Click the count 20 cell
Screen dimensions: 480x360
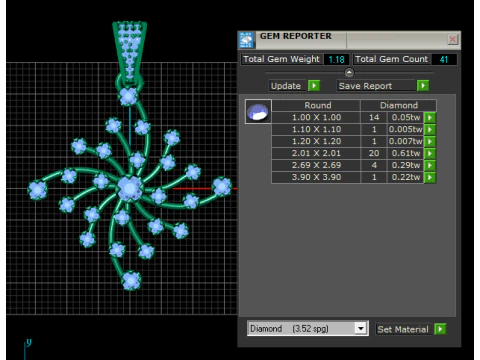coord(374,153)
